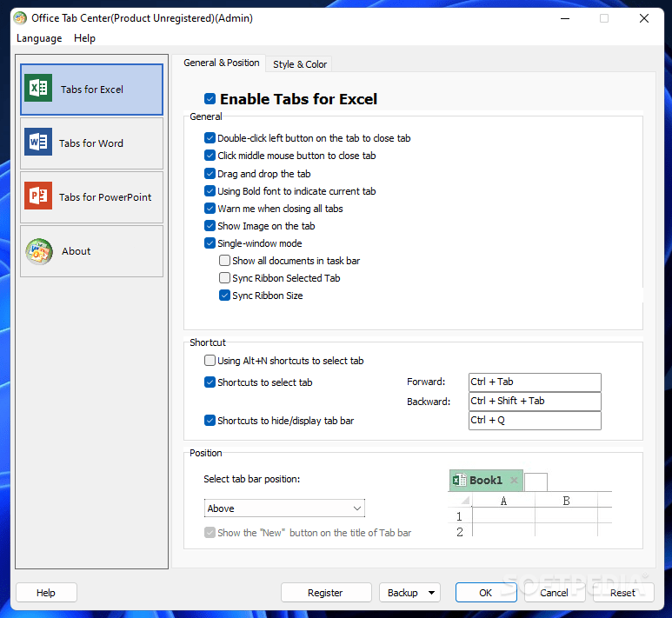This screenshot has height=618, width=672.
Task: Open the tab bar position dropdown
Action: pos(284,508)
